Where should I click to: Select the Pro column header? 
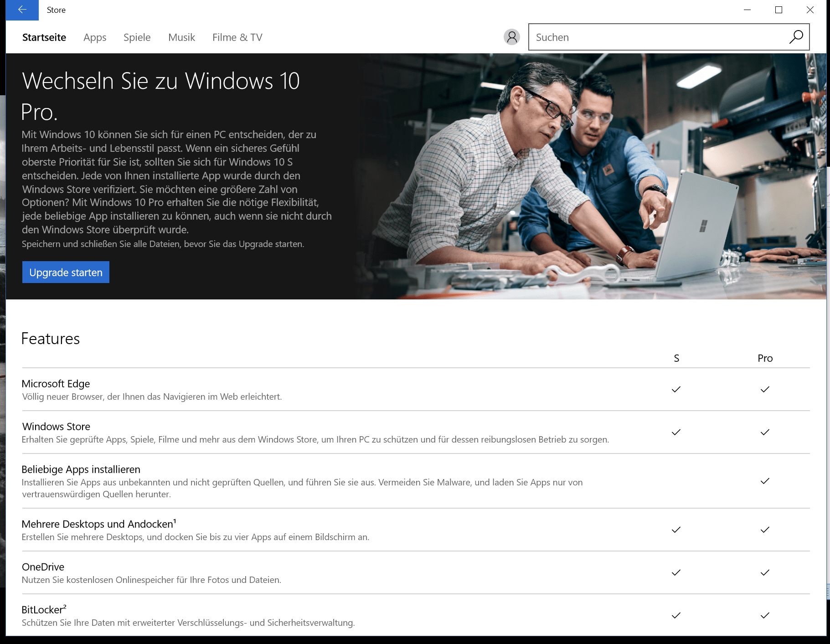[x=765, y=358]
